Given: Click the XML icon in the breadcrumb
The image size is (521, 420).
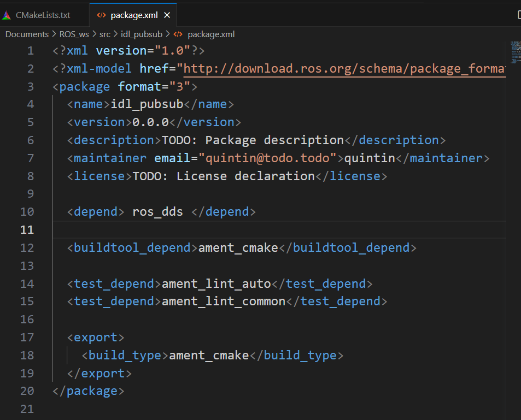Looking at the screenshot, I should click(178, 34).
